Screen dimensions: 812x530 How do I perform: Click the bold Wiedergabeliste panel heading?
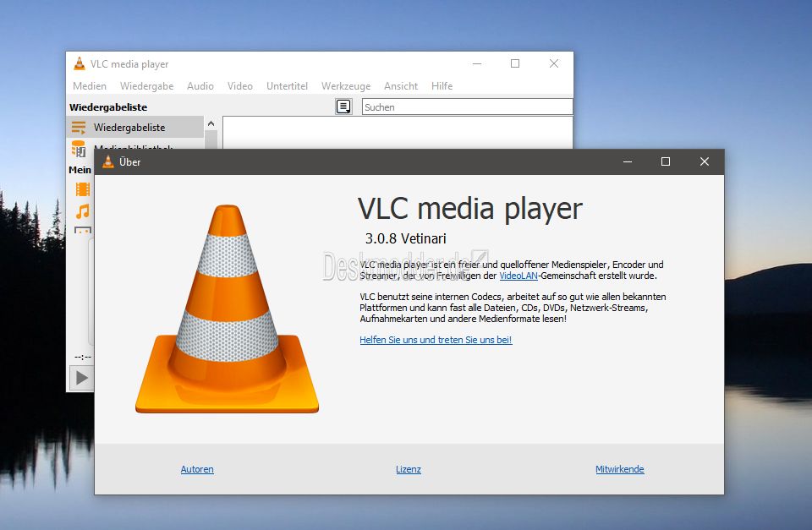tap(108, 107)
